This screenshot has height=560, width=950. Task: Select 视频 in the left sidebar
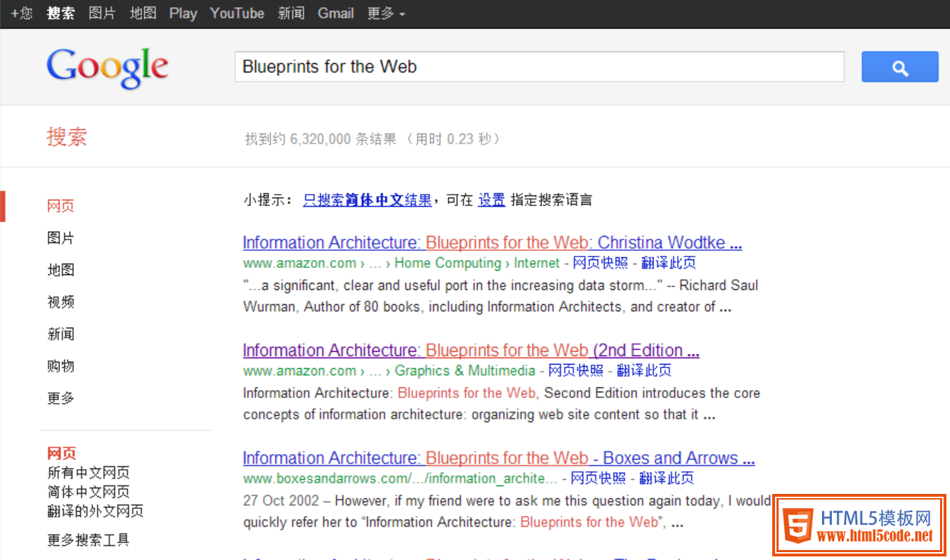[x=60, y=302]
